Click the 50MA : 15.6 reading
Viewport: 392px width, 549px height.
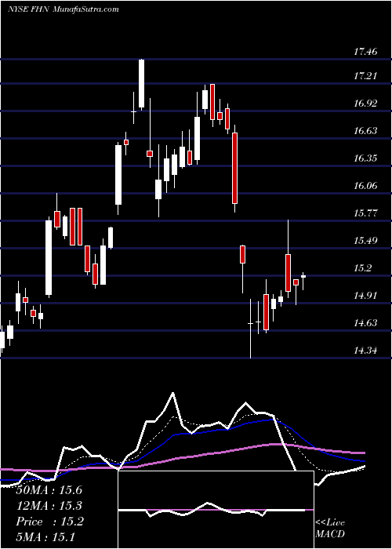coord(49,490)
